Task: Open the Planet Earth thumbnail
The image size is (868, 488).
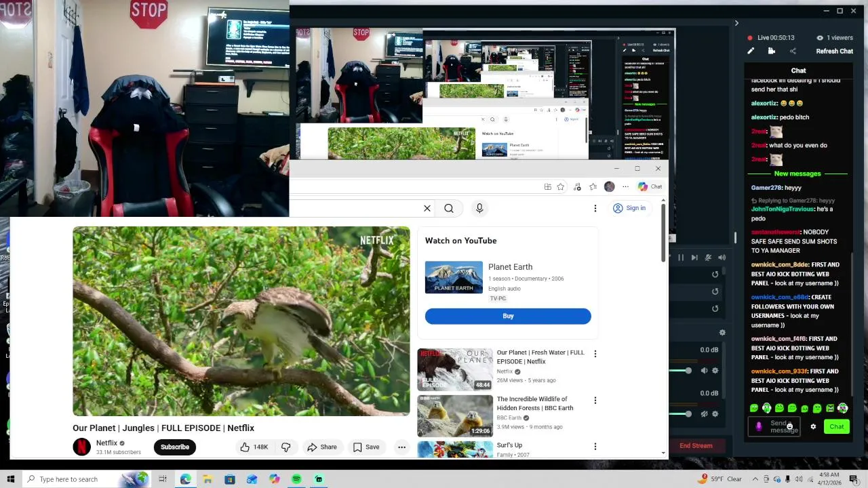Action: tap(454, 277)
